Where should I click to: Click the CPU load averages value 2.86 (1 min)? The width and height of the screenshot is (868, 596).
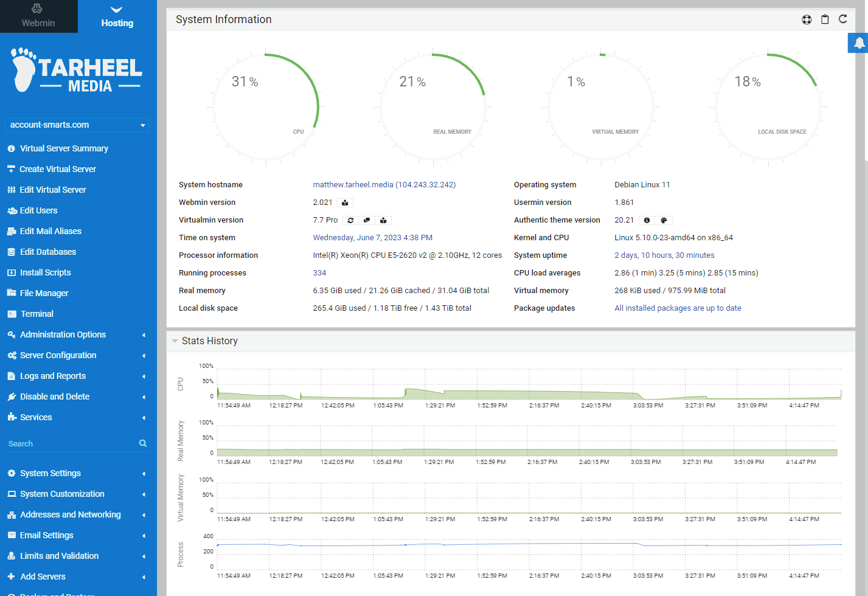click(686, 273)
